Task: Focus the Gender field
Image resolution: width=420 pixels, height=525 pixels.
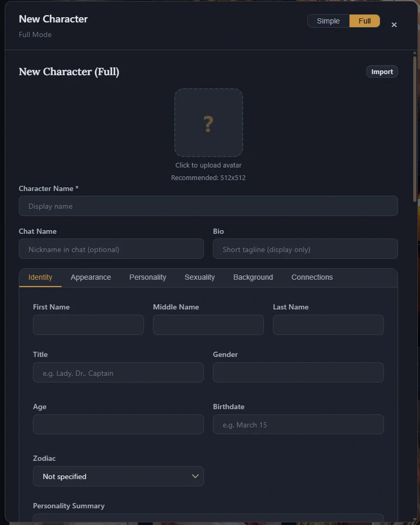Action: (298, 372)
